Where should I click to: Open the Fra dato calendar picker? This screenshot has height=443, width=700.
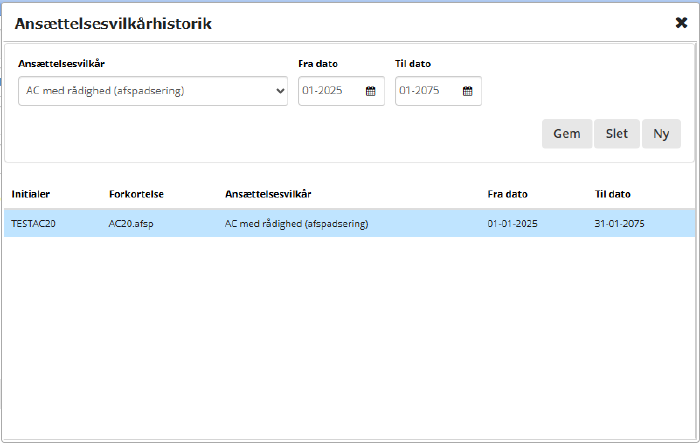370,91
